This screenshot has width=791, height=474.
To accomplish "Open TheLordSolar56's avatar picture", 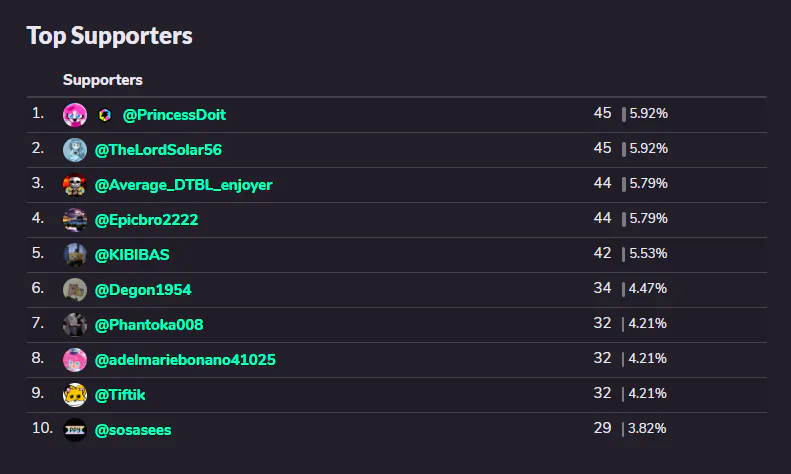I will (75, 150).
